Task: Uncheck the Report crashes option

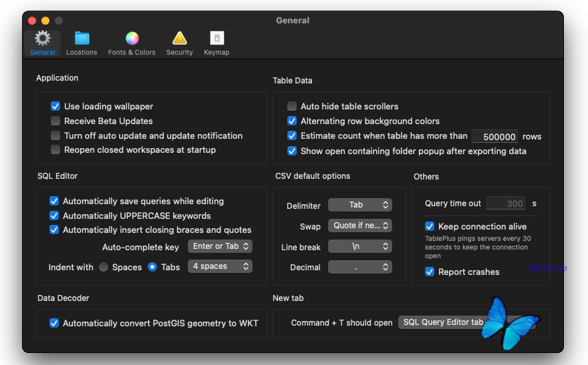Action: [x=430, y=272]
